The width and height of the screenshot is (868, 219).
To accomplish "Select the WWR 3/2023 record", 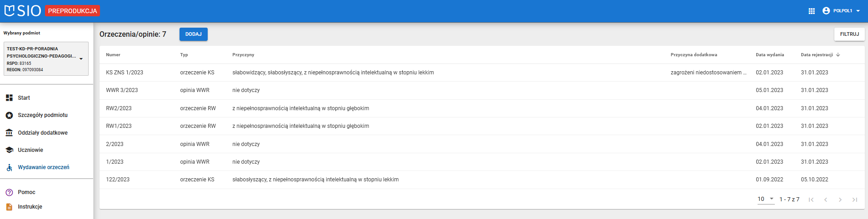I will pyautogui.click(x=122, y=90).
